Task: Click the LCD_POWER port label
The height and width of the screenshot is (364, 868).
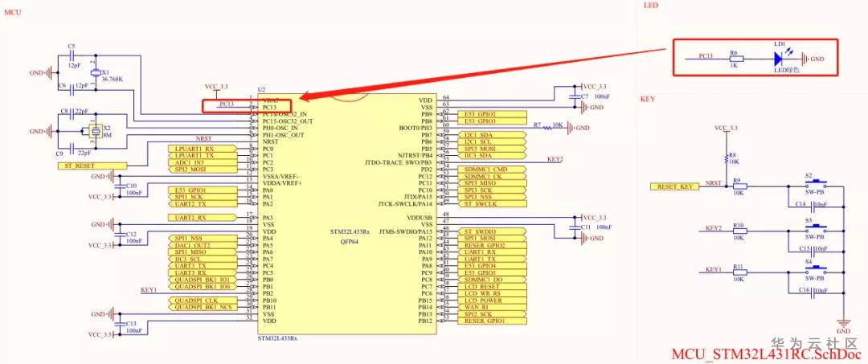Action: (492, 301)
